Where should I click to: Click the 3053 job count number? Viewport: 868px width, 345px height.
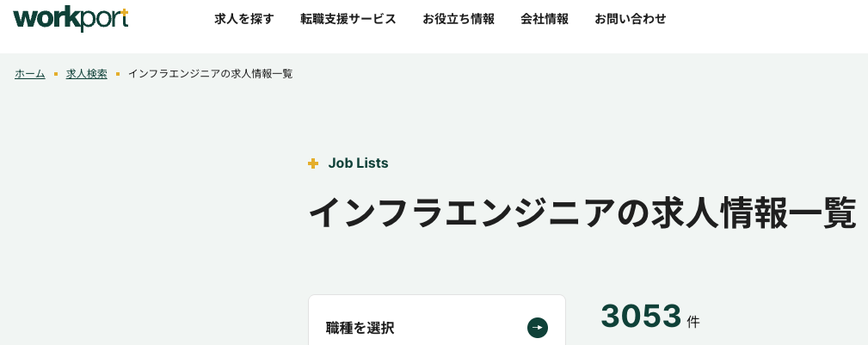(x=641, y=317)
